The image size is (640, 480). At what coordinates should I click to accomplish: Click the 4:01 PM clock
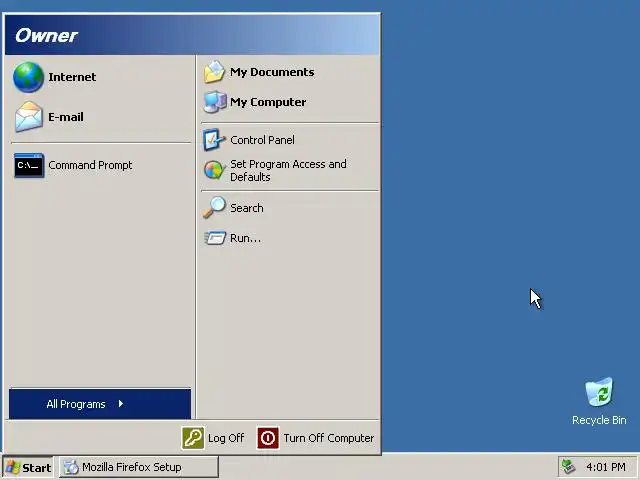point(606,467)
